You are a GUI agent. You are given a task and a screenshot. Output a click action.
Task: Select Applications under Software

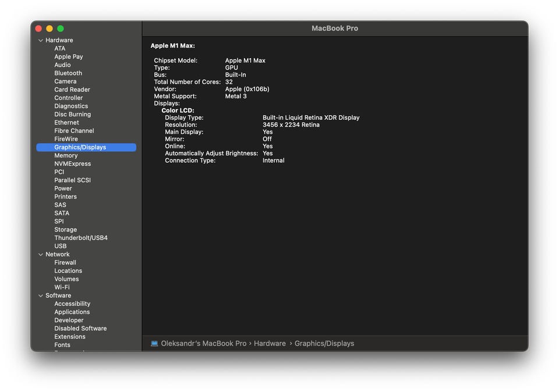coord(72,312)
